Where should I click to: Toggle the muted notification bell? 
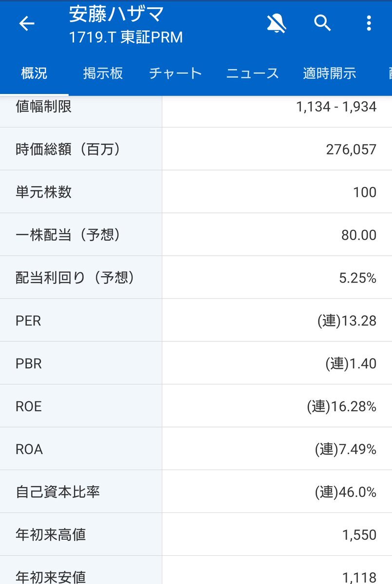click(276, 23)
